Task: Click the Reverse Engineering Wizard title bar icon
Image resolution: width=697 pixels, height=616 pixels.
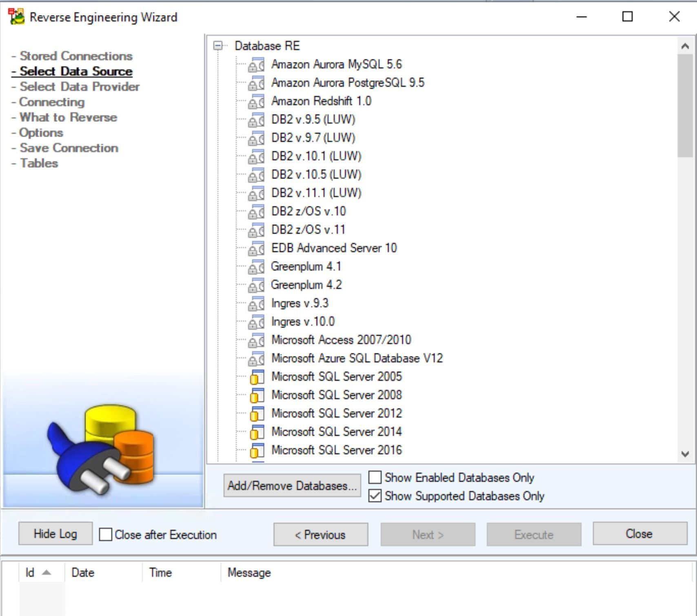Action: (x=16, y=17)
